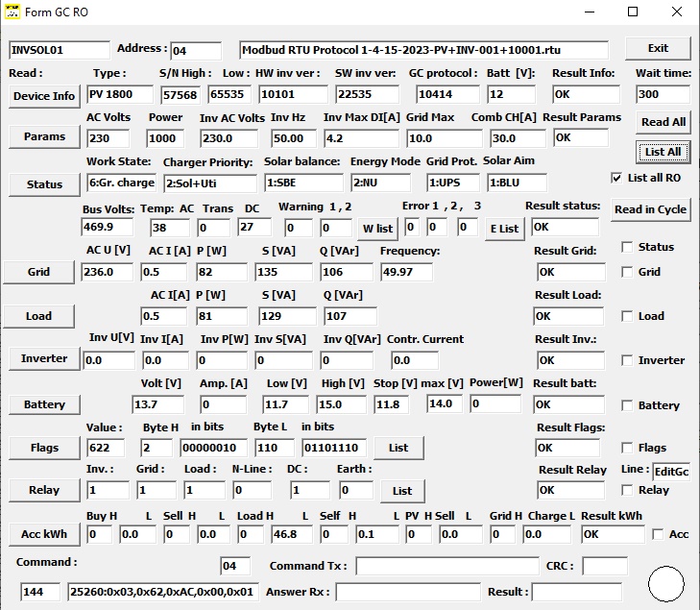Click the empty Result field at the bottom
This screenshot has height=610, width=700.
point(576,592)
